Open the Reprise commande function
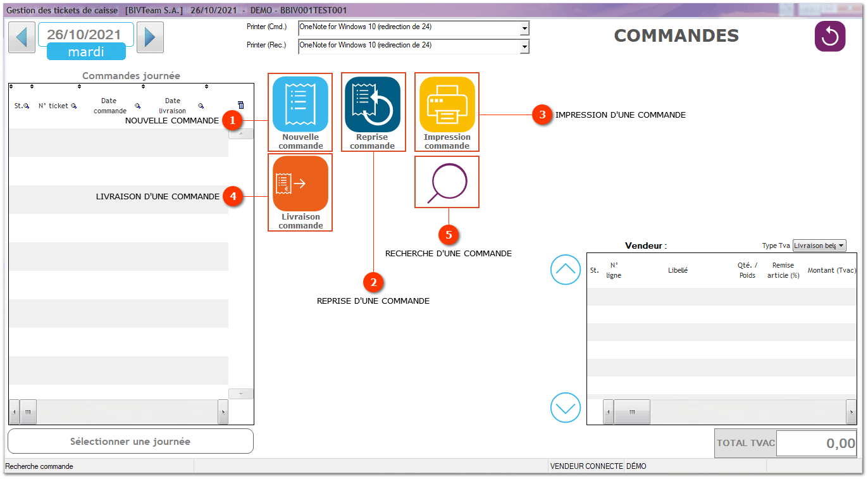Screen dimensions: 868x479 (373, 104)
